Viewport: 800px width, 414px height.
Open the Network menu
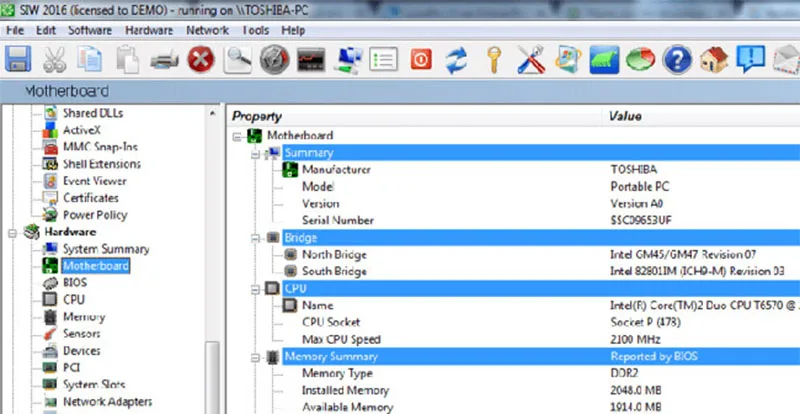coord(207,31)
